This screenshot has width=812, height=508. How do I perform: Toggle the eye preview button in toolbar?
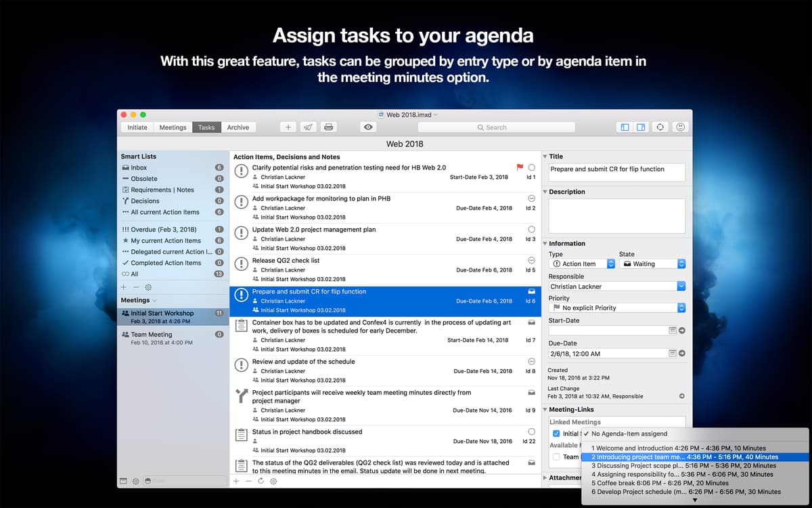(x=368, y=127)
